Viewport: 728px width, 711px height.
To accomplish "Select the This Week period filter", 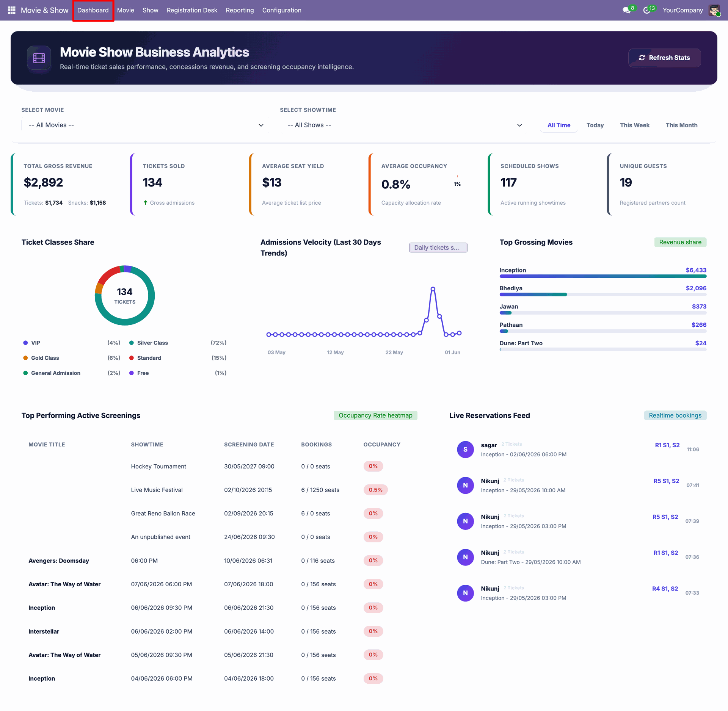I will click(x=635, y=125).
